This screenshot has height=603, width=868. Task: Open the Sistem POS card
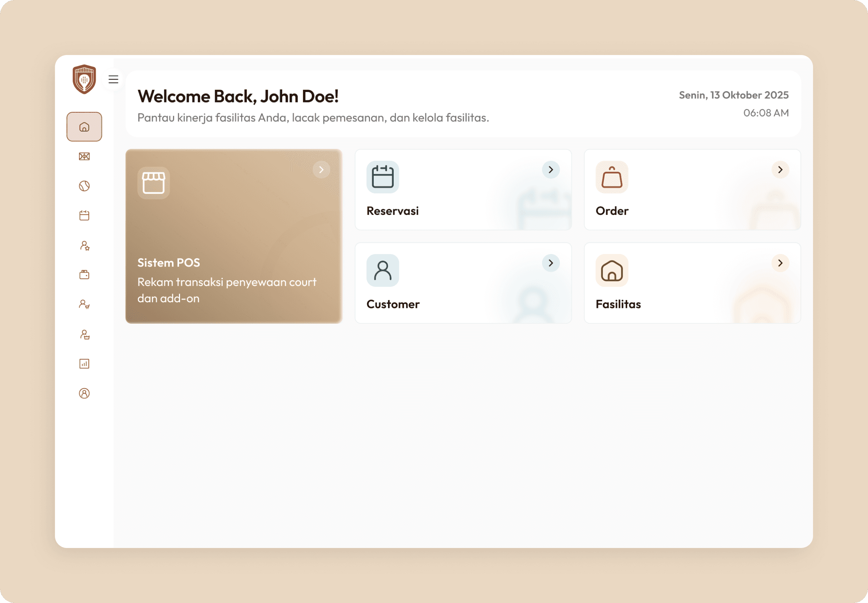point(234,236)
